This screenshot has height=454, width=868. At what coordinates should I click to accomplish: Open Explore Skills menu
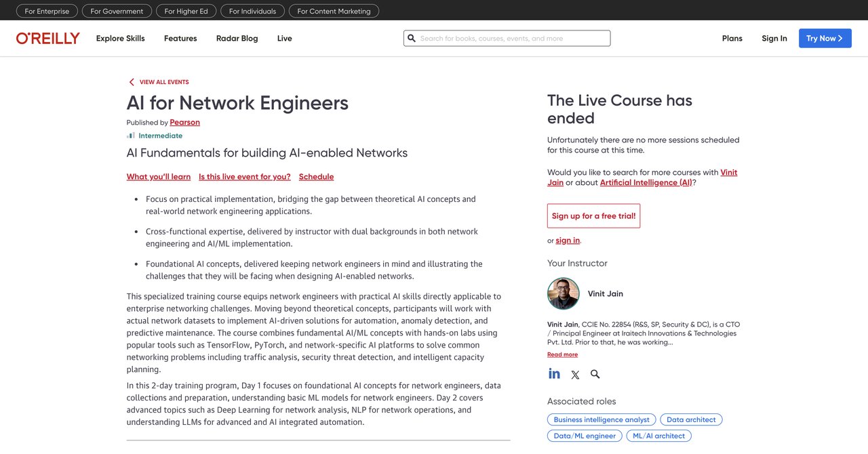(x=121, y=39)
